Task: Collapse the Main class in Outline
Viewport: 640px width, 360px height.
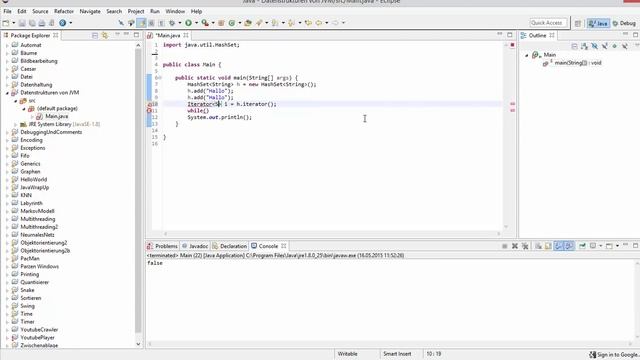Action: pyautogui.click(x=527, y=55)
